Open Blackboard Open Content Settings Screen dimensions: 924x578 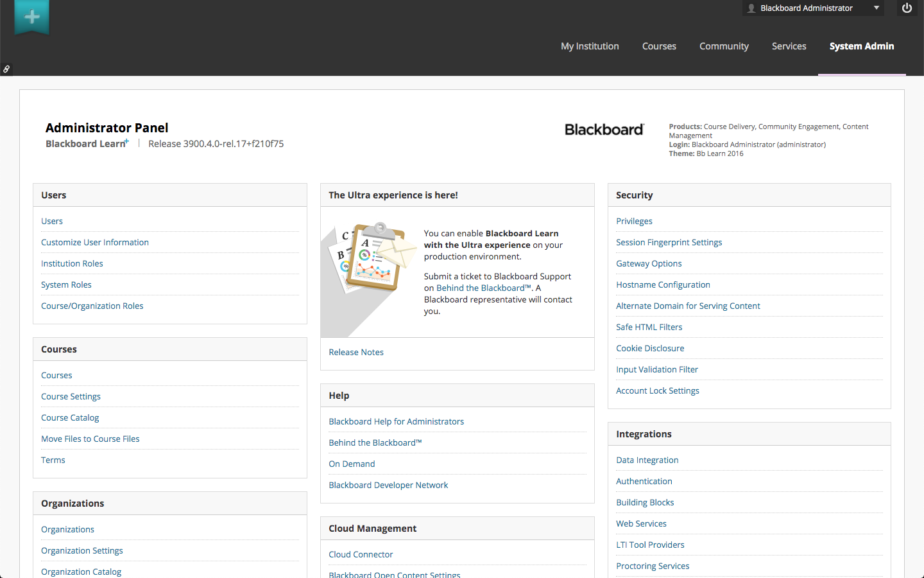395,575
